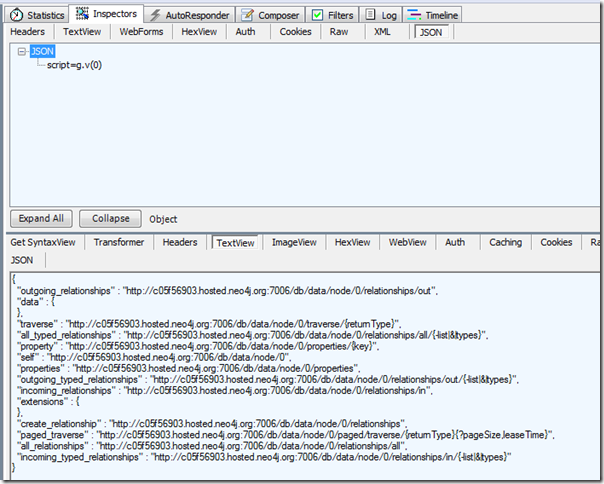
Task: Switch request inspector to XML tab
Action: (x=382, y=31)
